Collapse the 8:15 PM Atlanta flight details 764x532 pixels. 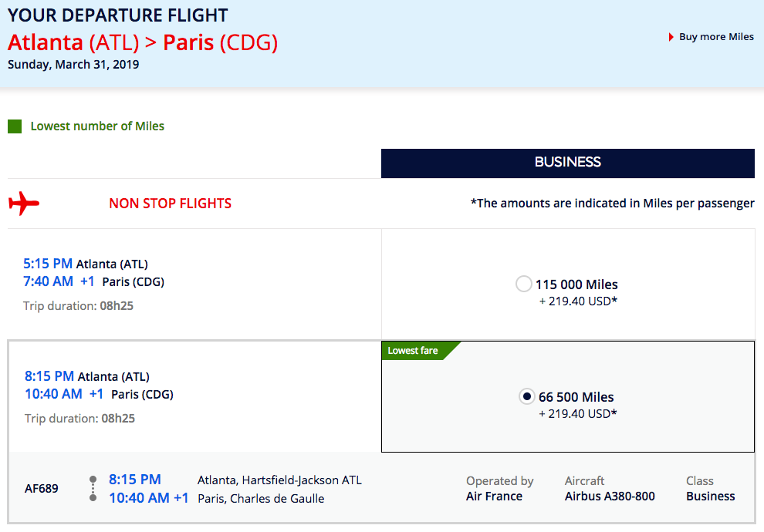pos(195,397)
